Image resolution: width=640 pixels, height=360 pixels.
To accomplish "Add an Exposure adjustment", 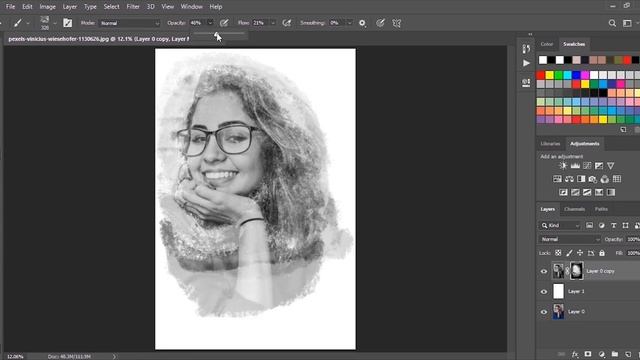I will (x=599, y=166).
